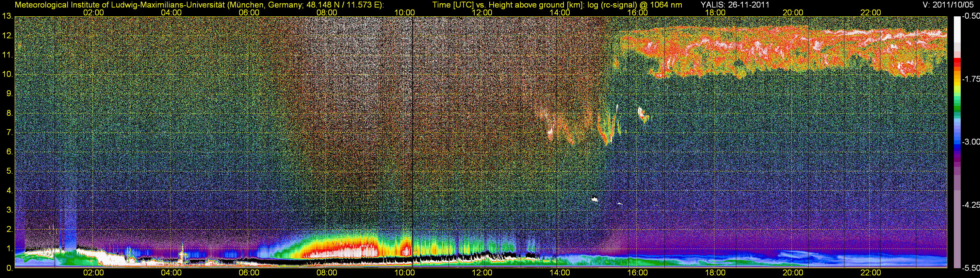The width and height of the screenshot is (980, 278).
Task: Click the 14:00 label on the upper time axis
Action: coord(560,12)
